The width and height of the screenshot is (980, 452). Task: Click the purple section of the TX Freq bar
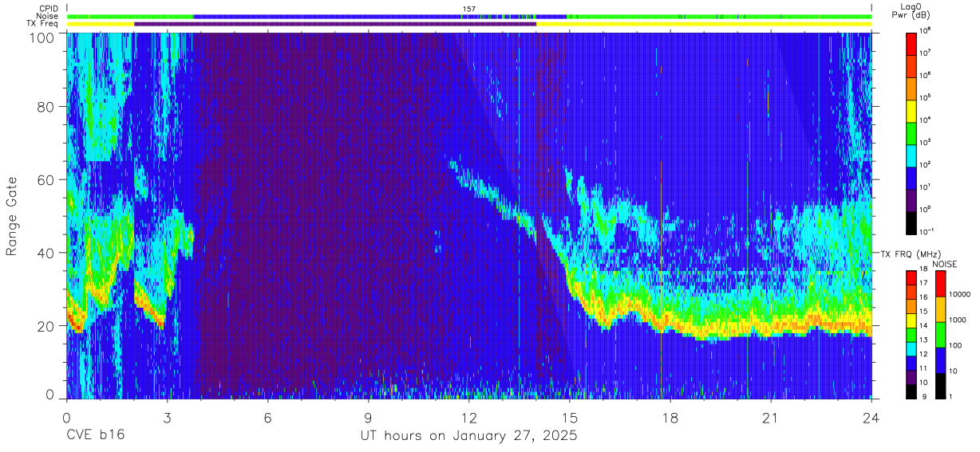pos(335,24)
